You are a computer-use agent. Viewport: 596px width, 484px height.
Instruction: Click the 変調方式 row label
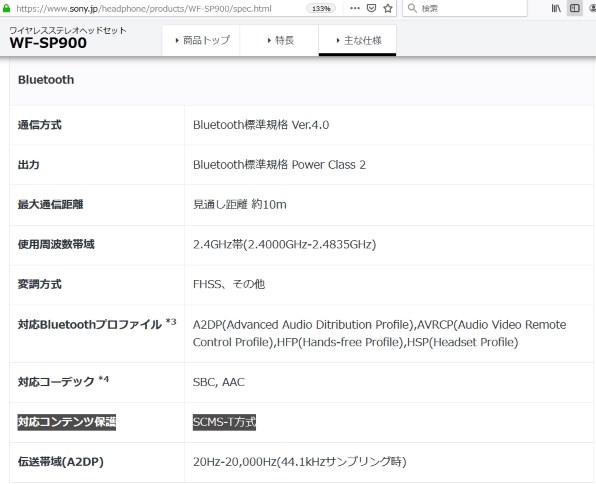[x=40, y=284]
